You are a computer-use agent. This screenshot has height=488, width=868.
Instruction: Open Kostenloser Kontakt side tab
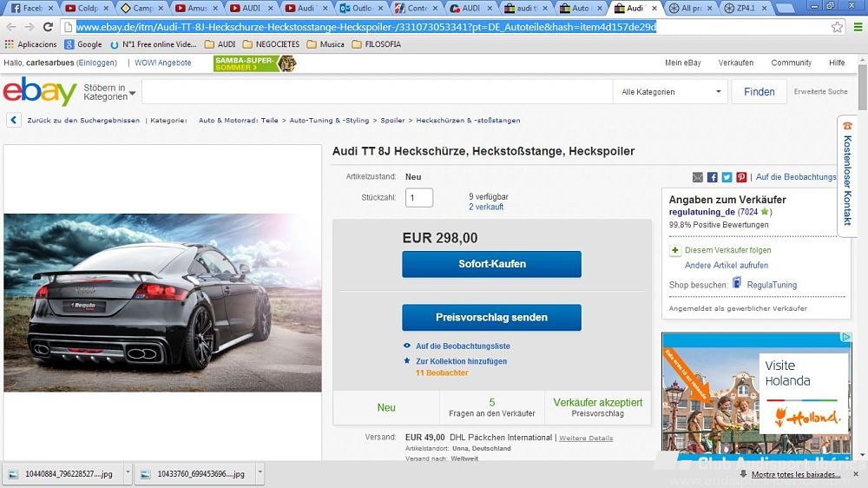tap(847, 175)
